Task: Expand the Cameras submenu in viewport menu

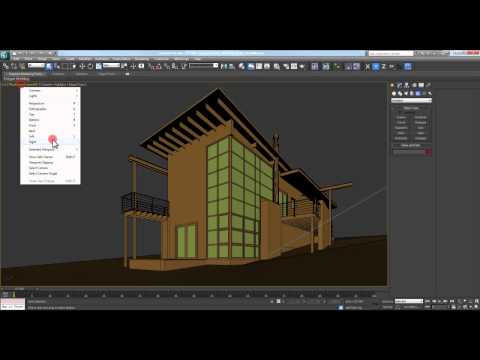Action: pyautogui.click(x=50, y=90)
